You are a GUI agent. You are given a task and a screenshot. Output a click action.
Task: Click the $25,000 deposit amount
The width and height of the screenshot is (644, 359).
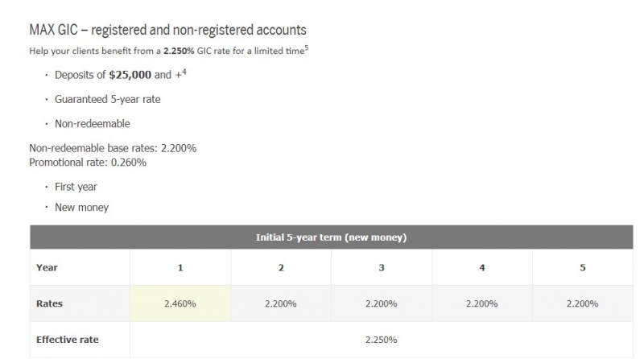click(x=130, y=75)
